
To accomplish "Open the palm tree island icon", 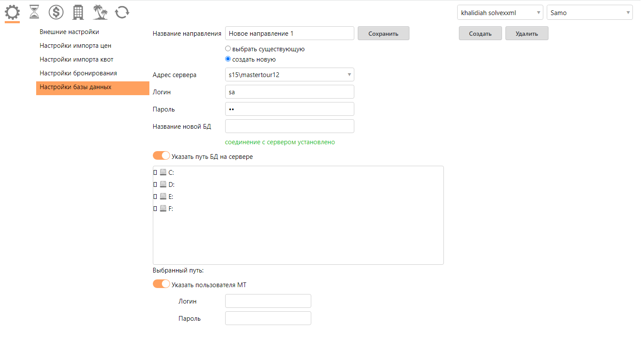I will [100, 12].
